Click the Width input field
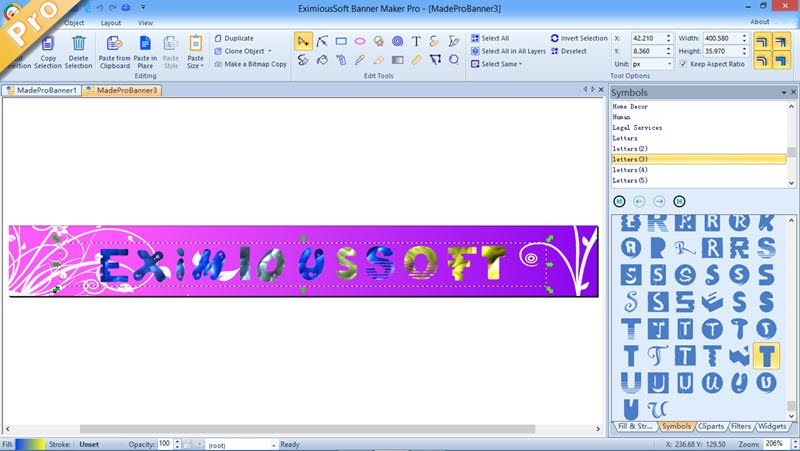Screen dimensions: 800x451 click(x=722, y=38)
